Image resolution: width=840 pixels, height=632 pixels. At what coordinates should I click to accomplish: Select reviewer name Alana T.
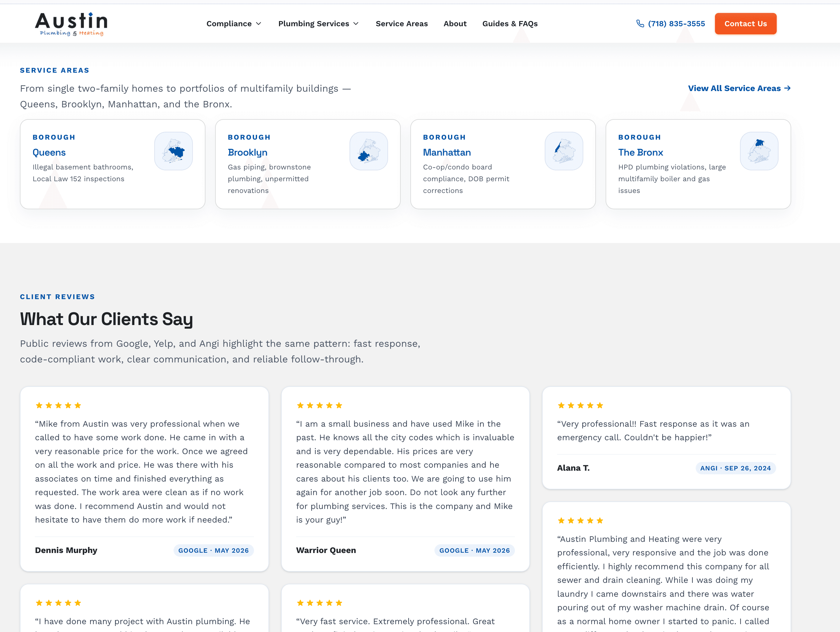coord(573,468)
